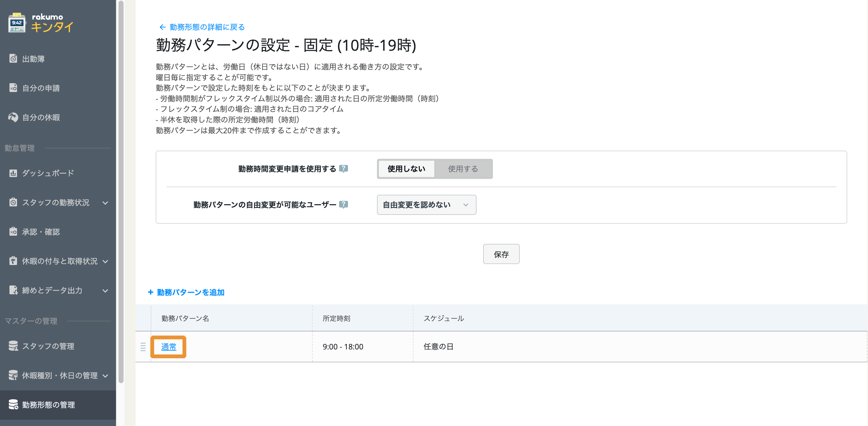
Task: Click the sidebar vertical scrollbar
Action: pos(121,192)
